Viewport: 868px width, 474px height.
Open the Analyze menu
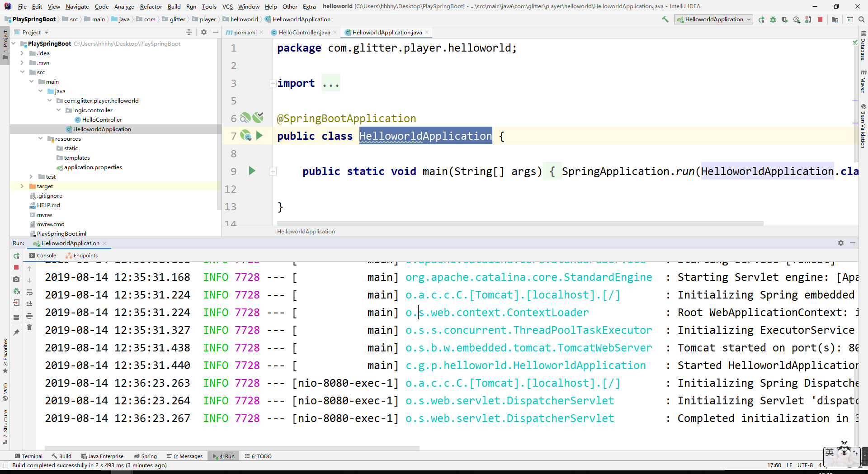(x=124, y=6)
